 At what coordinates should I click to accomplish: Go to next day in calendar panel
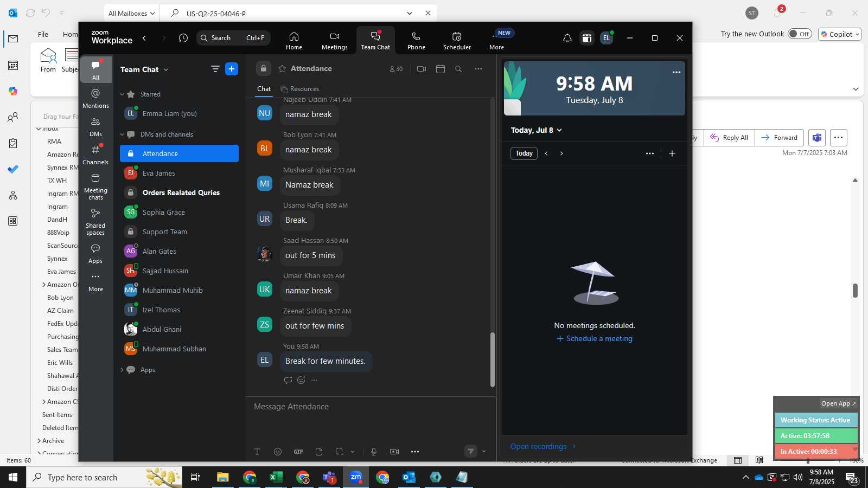561,153
